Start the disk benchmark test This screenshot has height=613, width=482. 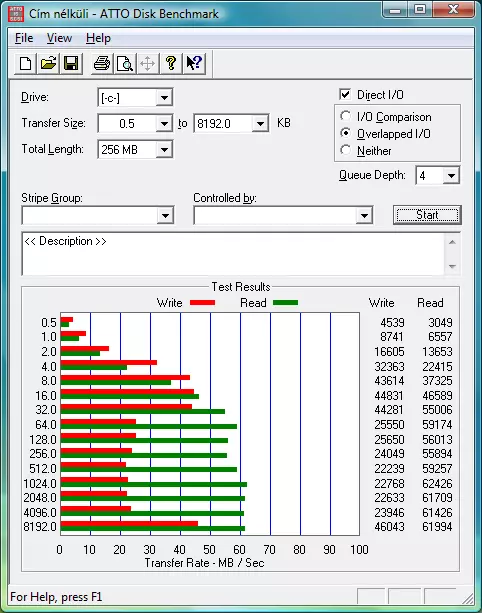coord(427,215)
